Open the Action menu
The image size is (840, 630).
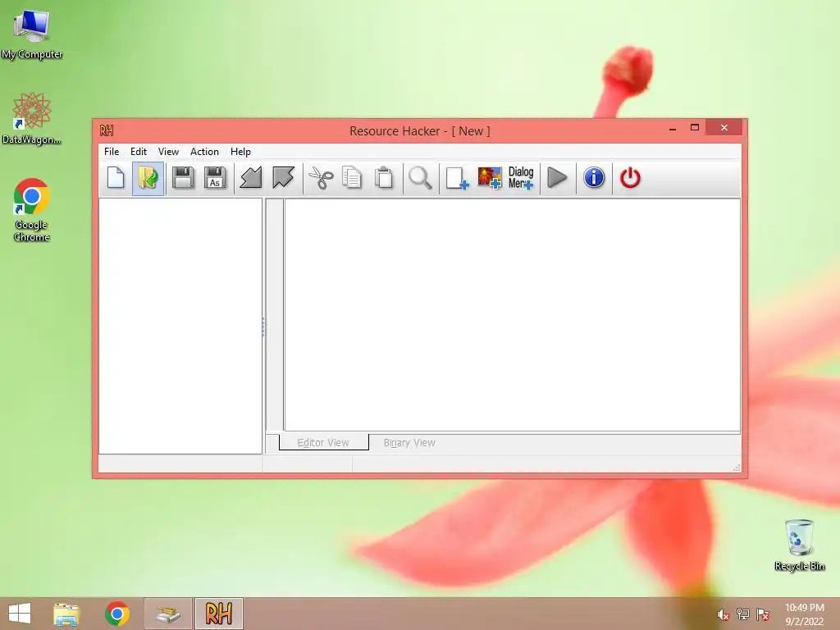point(204,152)
